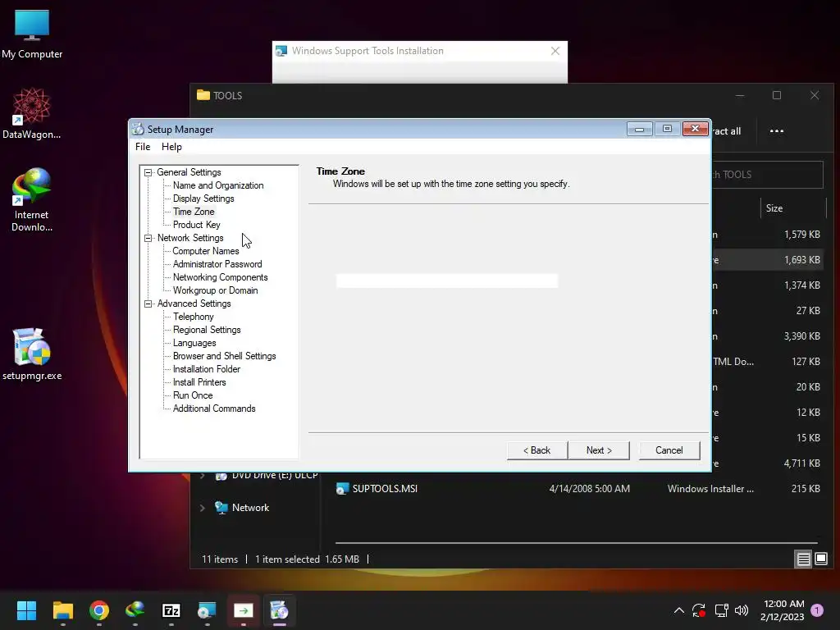This screenshot has width=840, height=630.
Task: Click the time zone selection field
Action: (447, 281)
